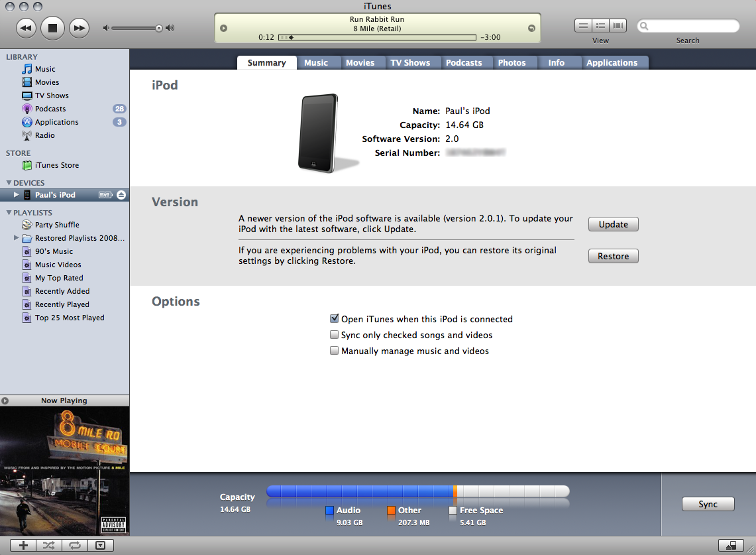Image resolution: width=756 pixels, height=555 pixels.
Task: Toggle repeat mode
Action: (x=75, y=545)
